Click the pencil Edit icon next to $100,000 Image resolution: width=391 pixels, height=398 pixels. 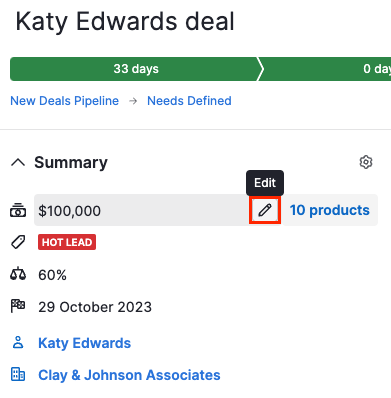point(265,210)
